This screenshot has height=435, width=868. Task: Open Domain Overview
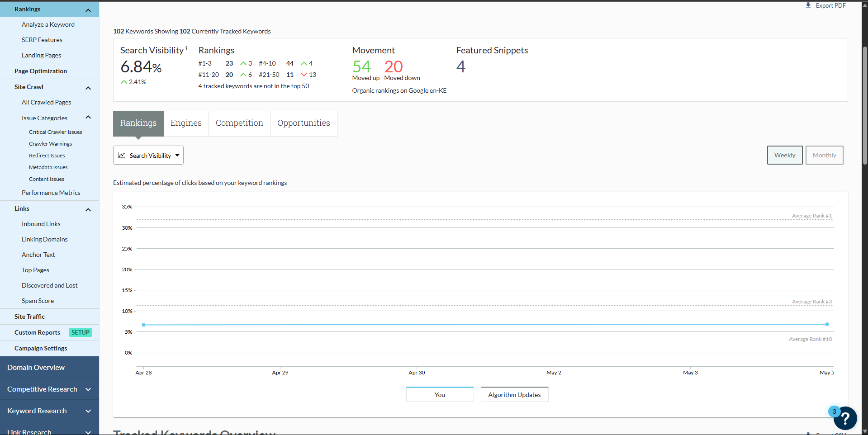36,367
